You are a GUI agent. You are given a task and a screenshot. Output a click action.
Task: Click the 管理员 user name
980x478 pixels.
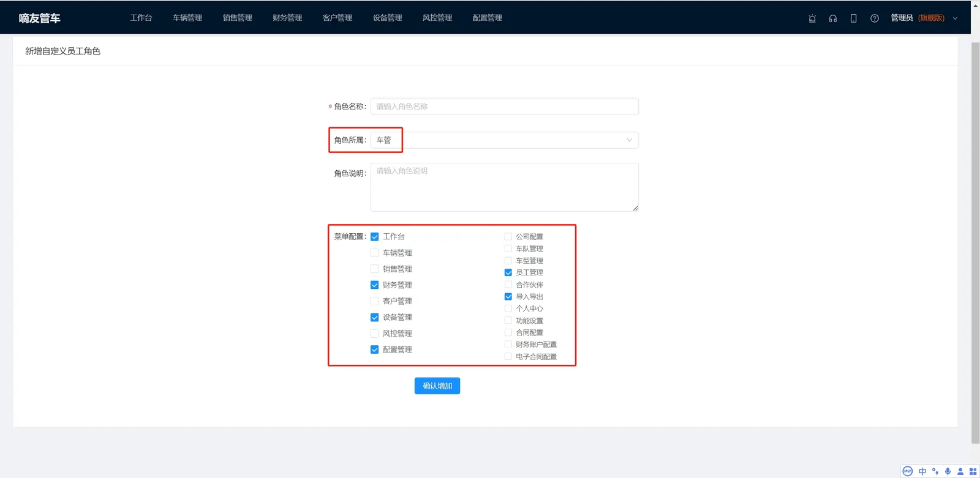[x=902, y=18]
